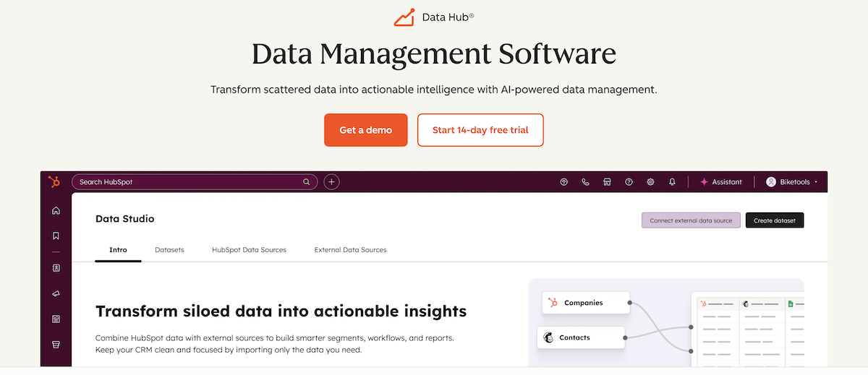
Task: Open the Settings gear icon
Action: coord(650,182)
